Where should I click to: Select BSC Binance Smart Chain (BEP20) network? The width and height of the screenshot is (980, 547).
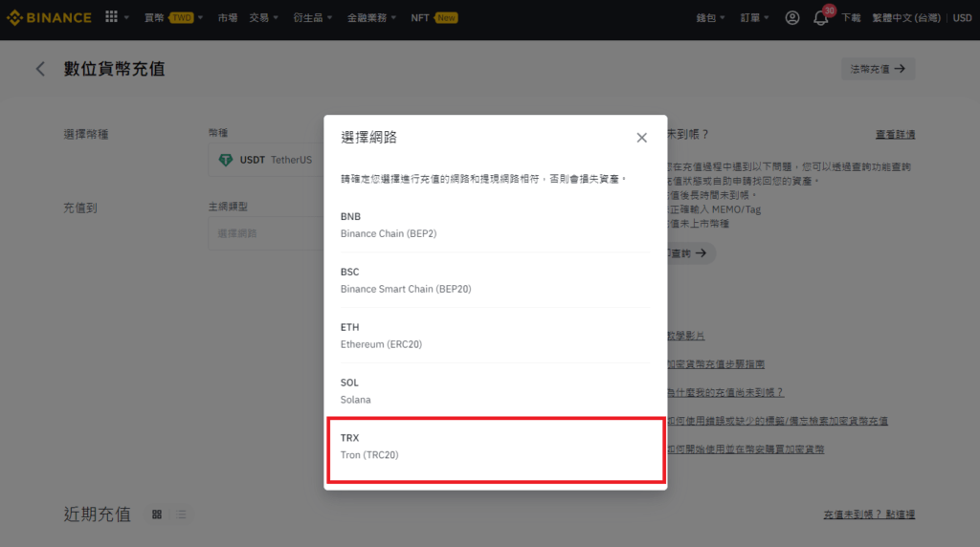coord(495,280)
